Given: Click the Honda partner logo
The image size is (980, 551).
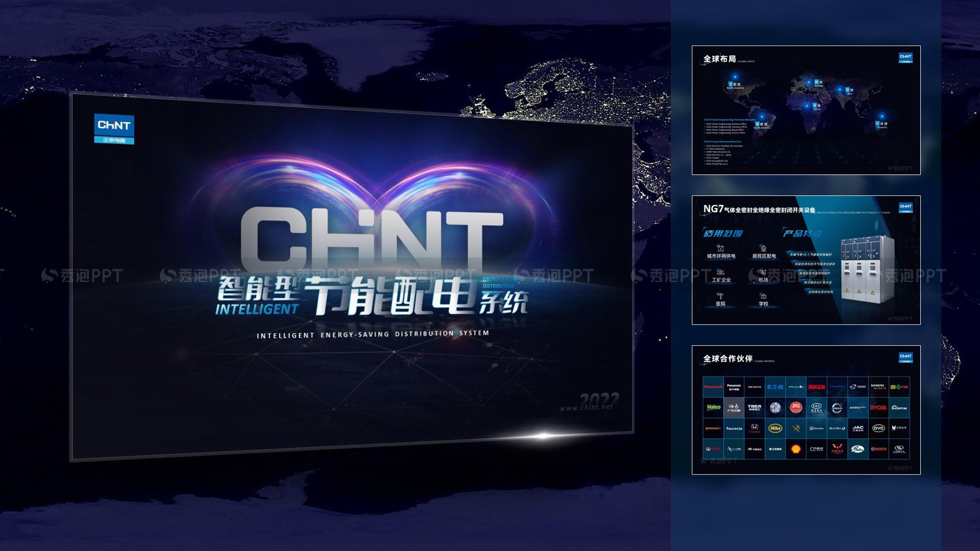Looking at the screenshot, I should [x=755, y=428].
